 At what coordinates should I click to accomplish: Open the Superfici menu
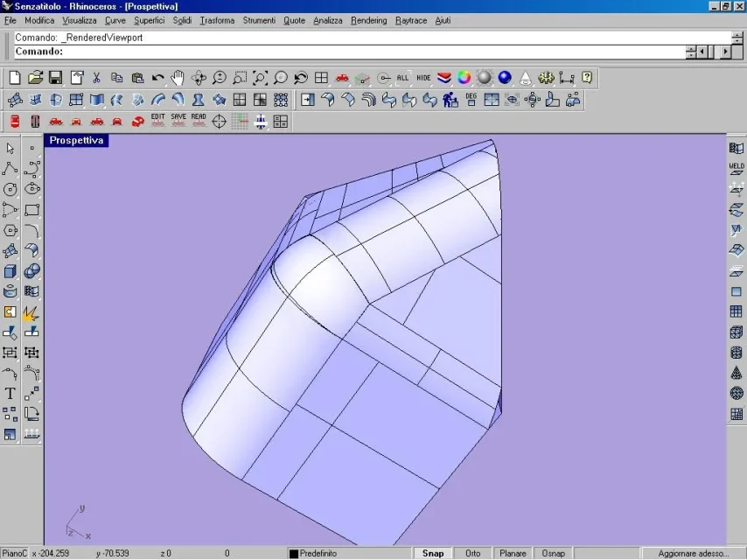(x=149, y=20)
